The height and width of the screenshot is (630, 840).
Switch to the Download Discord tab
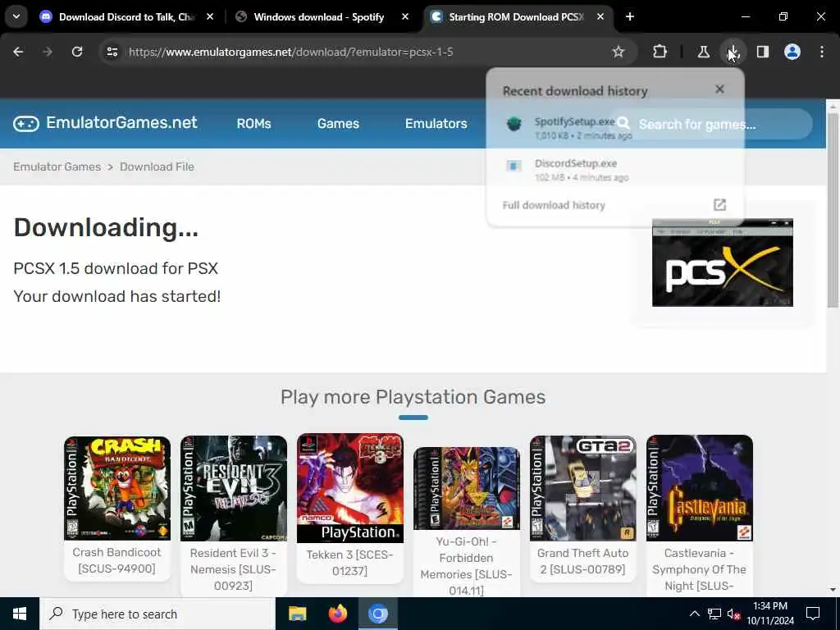coord(127,16)
